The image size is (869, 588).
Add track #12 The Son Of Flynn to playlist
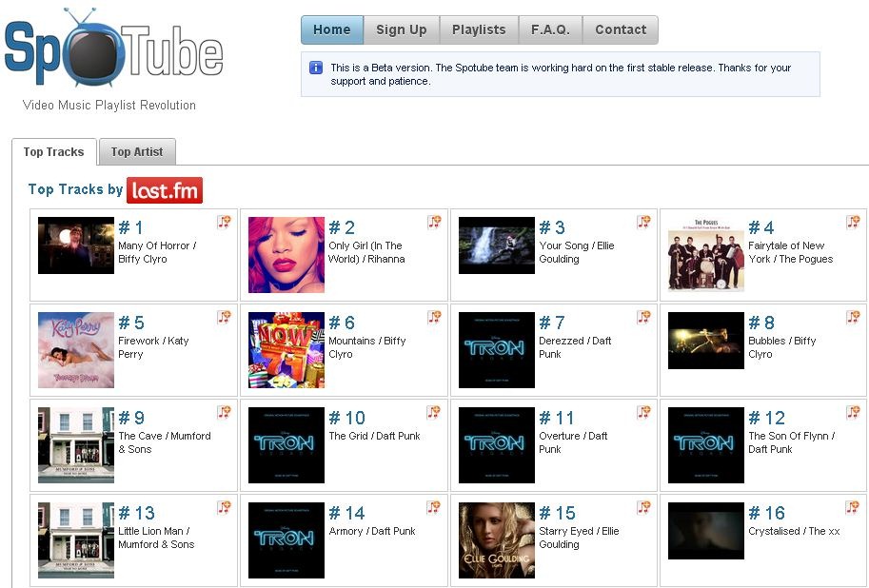coord(853,412)
